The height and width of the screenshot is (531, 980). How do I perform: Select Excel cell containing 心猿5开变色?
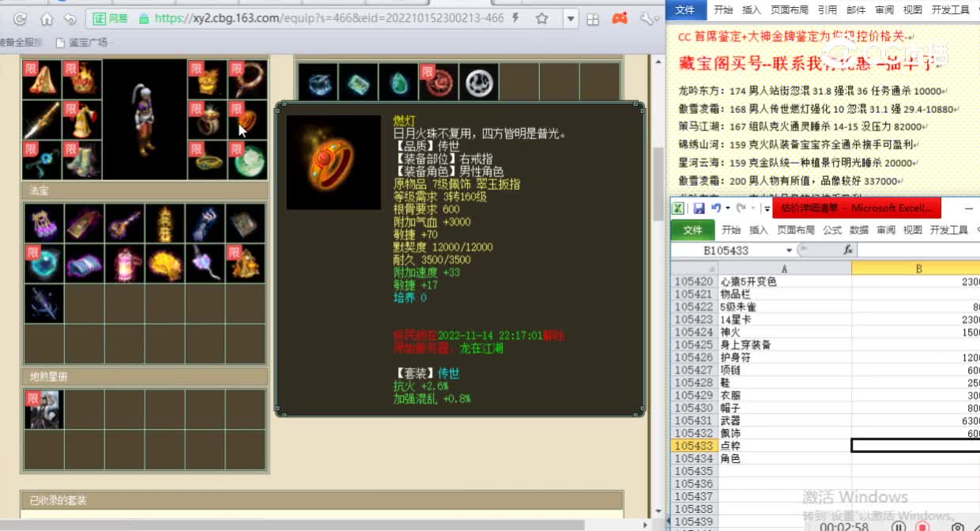[785, 282]
